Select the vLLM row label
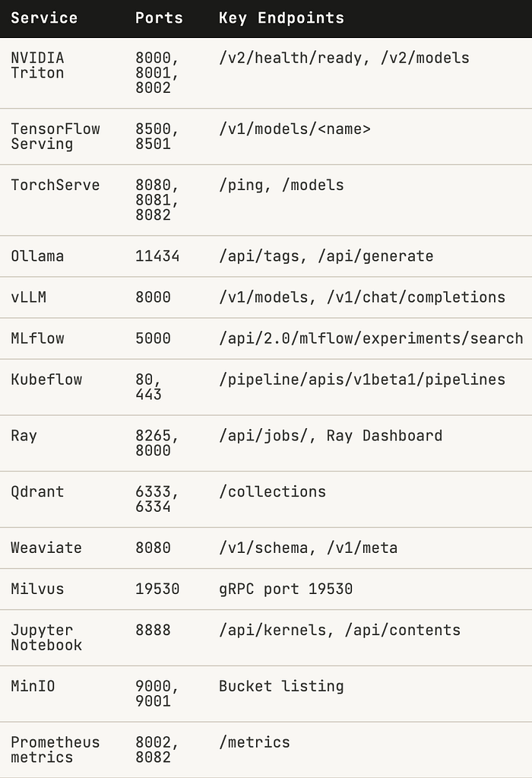Image resolution: width=532 pixels, height=778 pixels. (x=28, y=297)
